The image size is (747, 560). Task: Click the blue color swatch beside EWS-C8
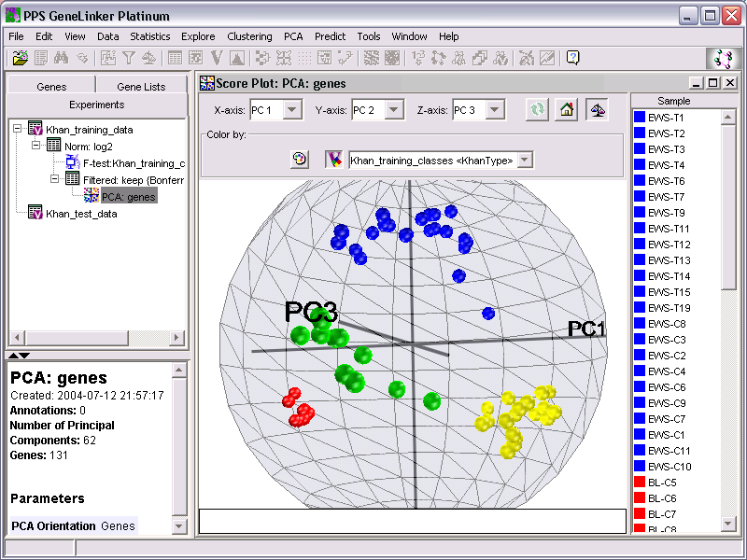pos(640,323)
